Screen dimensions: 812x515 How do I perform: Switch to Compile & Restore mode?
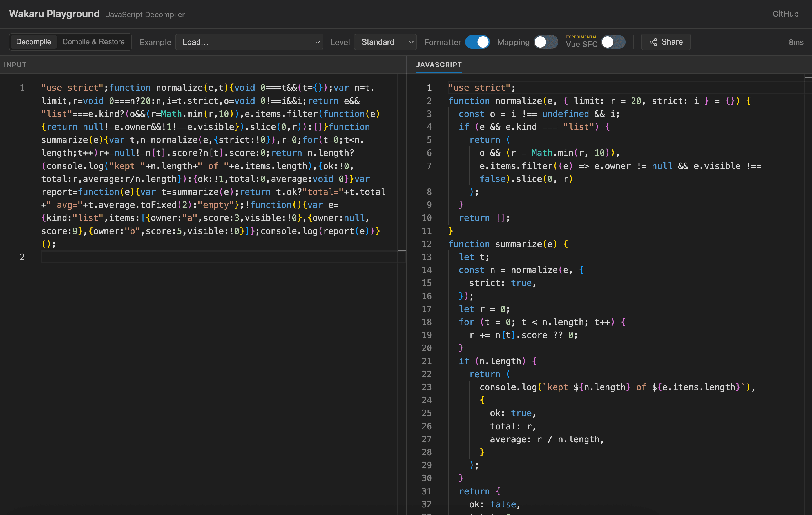click(93, 42)
